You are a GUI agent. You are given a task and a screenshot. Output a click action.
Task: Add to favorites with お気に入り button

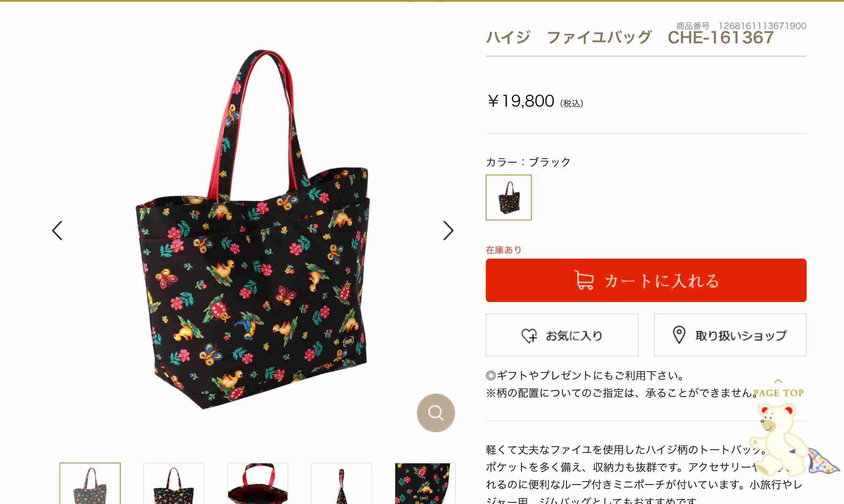(x=562, y=335)
